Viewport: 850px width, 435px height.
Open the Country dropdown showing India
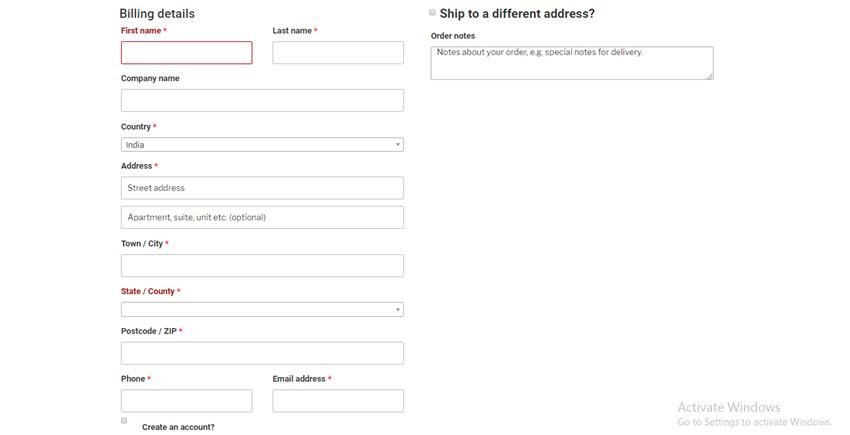click(262, 145)
